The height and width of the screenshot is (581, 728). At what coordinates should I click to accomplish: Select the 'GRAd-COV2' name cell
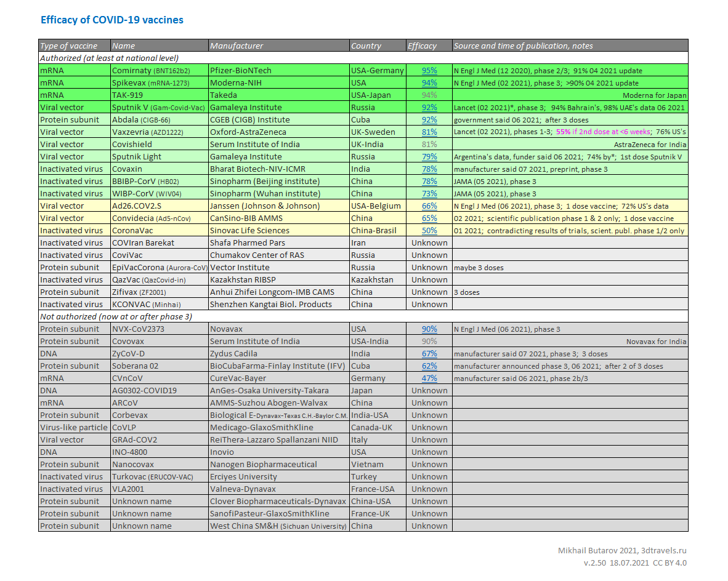click(x=160, y=439)
